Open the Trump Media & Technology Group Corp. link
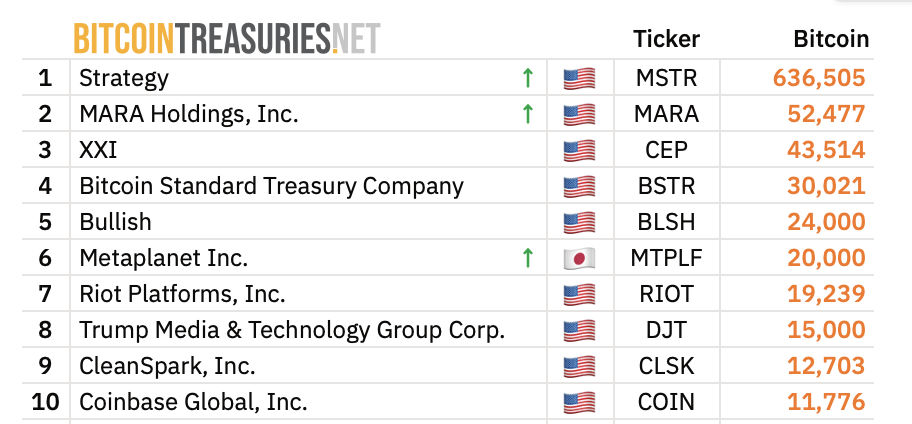Screen dimensions: 912x424 (292, 330)
